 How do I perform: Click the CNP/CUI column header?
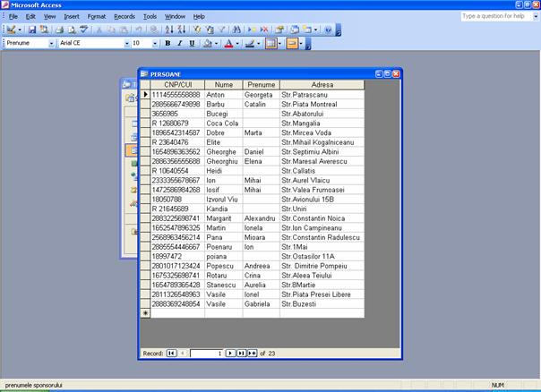click(177, 85)
